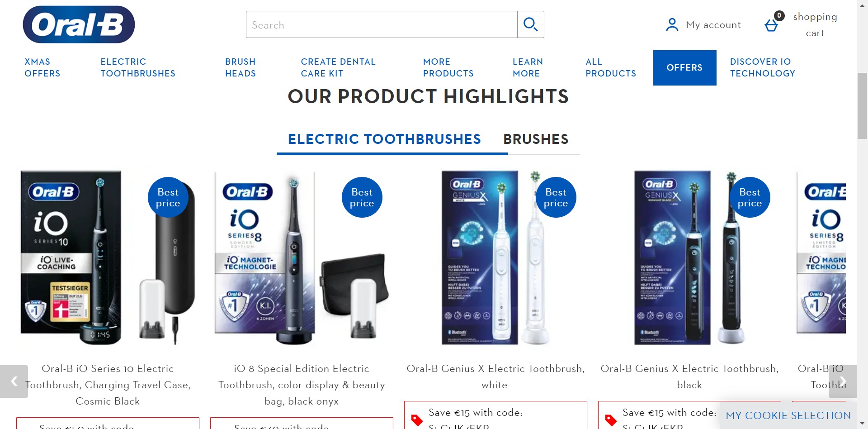Open My Cookie Selection button
This screenshot has height=429, width=868.
tap(788, 415)
